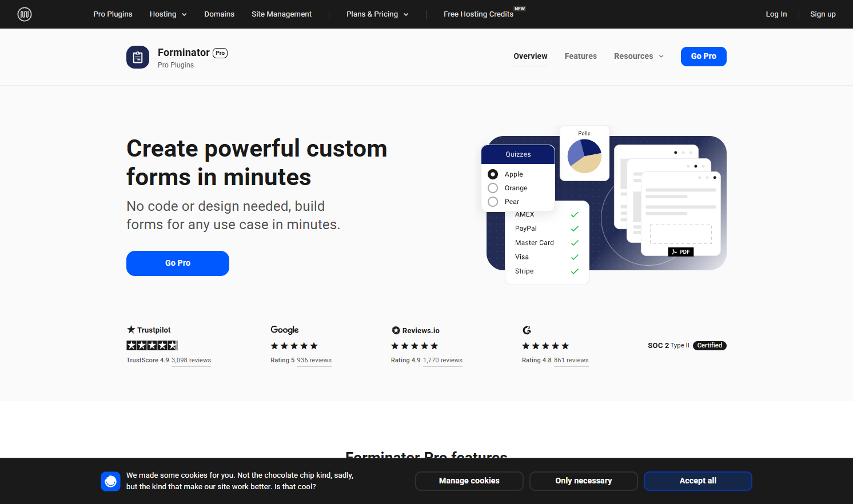
Task: Click the 'Rating 4.8' text
Action: 537,361
